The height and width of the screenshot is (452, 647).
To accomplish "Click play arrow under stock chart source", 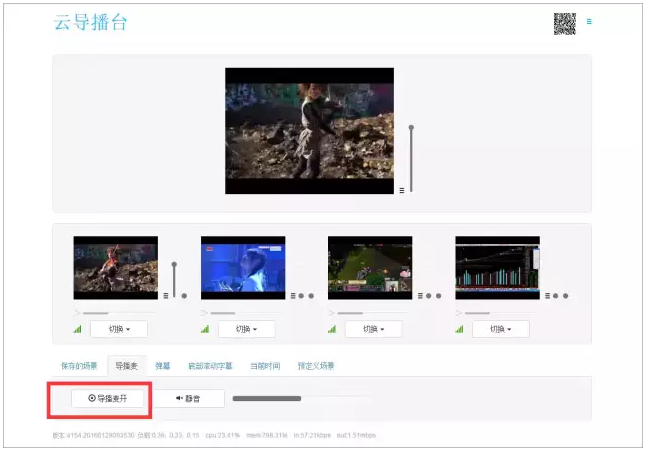I will [458, 313].
